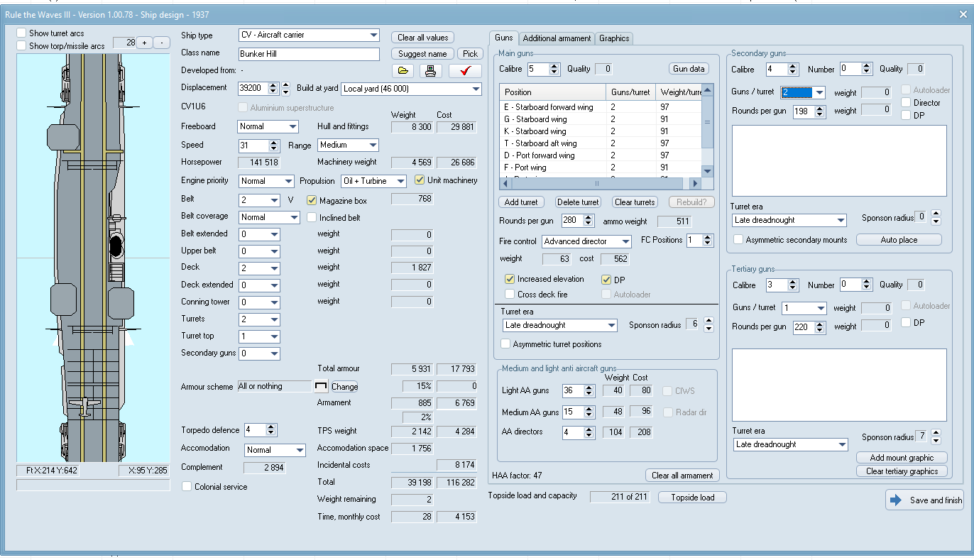This screenshot has width=974, height=560.
Task: Click the printer icon button
Action: [429, 71]
